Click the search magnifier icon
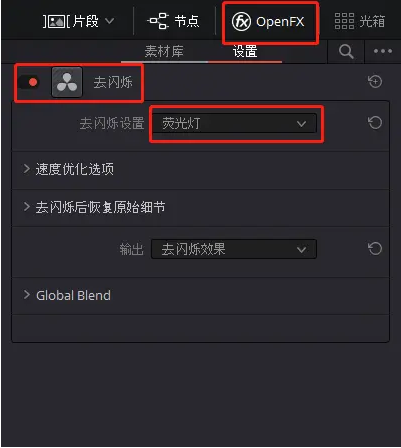Image resolution: width=401 pixels, height=448 pixels. point(346,52)
